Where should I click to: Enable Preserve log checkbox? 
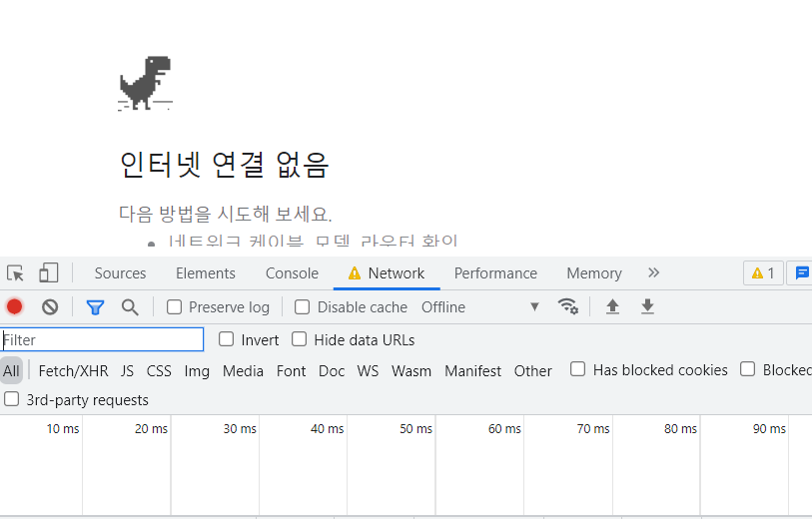(x=174, y=306)
